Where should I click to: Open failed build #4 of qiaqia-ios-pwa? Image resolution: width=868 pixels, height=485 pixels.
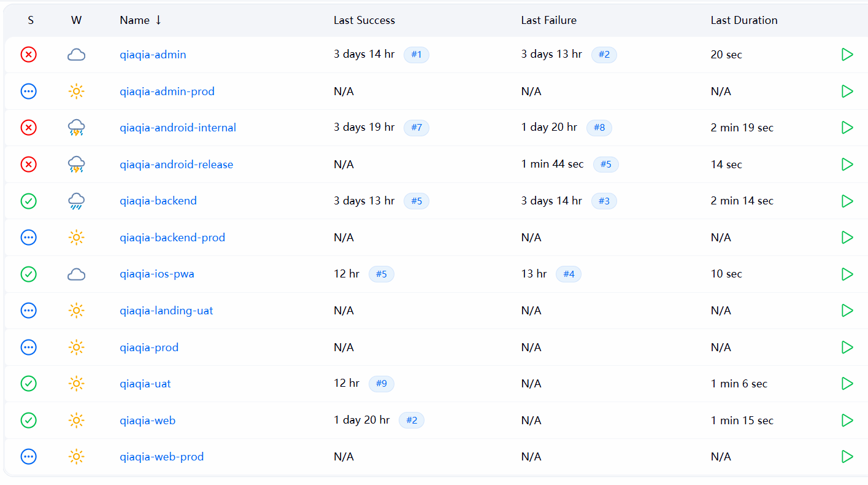569,274
